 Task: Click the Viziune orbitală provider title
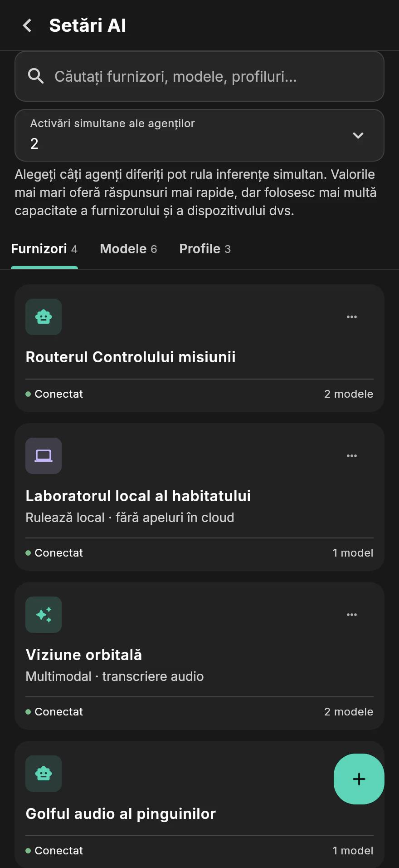84,655
